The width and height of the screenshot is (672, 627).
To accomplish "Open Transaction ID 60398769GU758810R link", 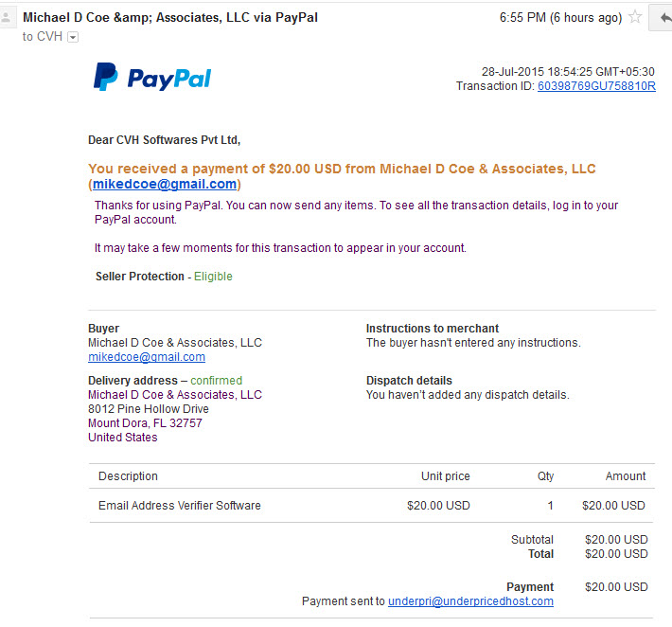I will (x=596, y=86).
